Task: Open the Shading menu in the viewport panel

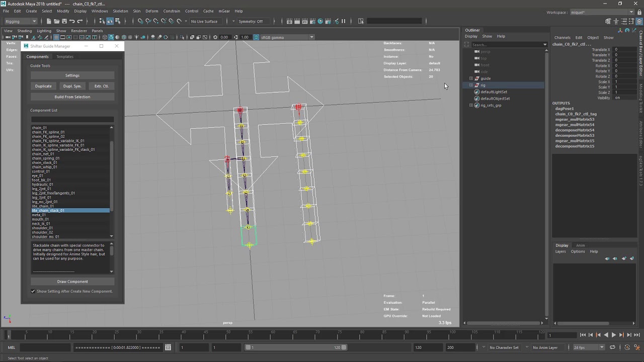Action: tap(24, 31)
